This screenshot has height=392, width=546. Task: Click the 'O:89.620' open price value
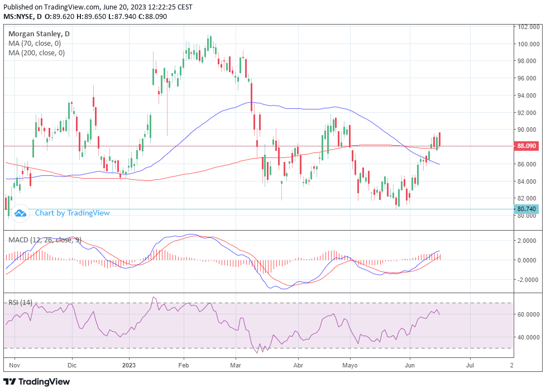pyautogui.click(x=60, y=16)
